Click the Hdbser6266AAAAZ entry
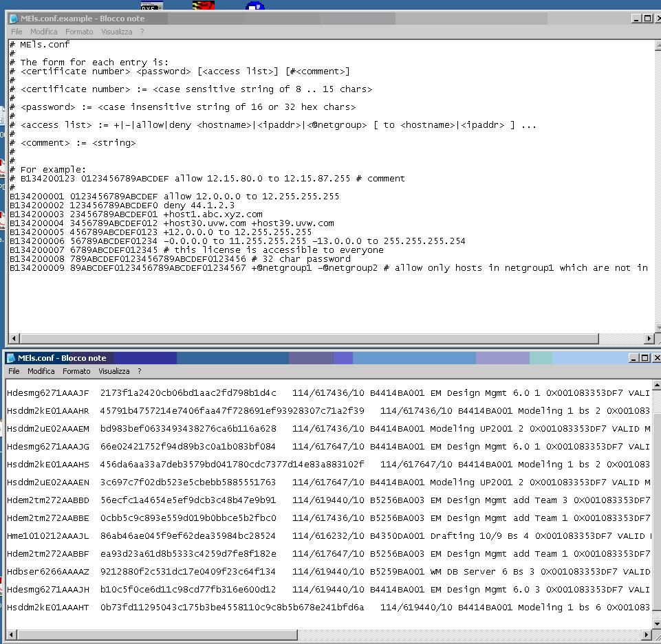The width and height of the screenshot is (661, 644). pyautogui.click(x=328, y=572)
